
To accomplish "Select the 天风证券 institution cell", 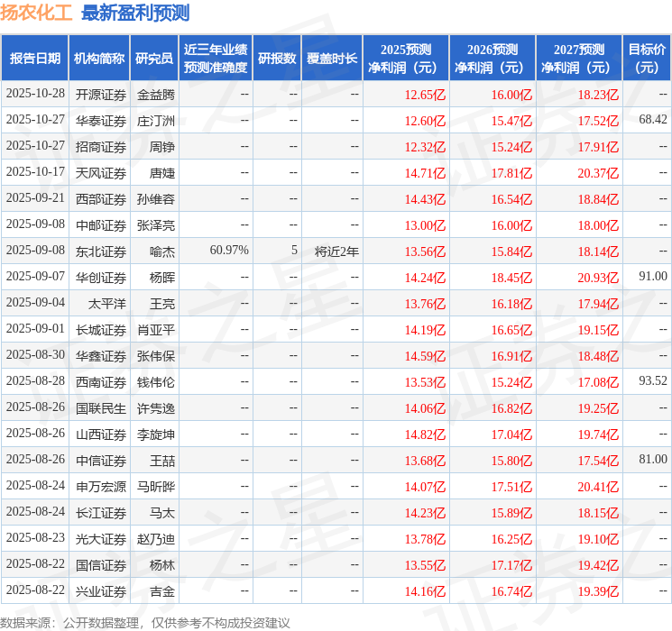I will (101, 173).
